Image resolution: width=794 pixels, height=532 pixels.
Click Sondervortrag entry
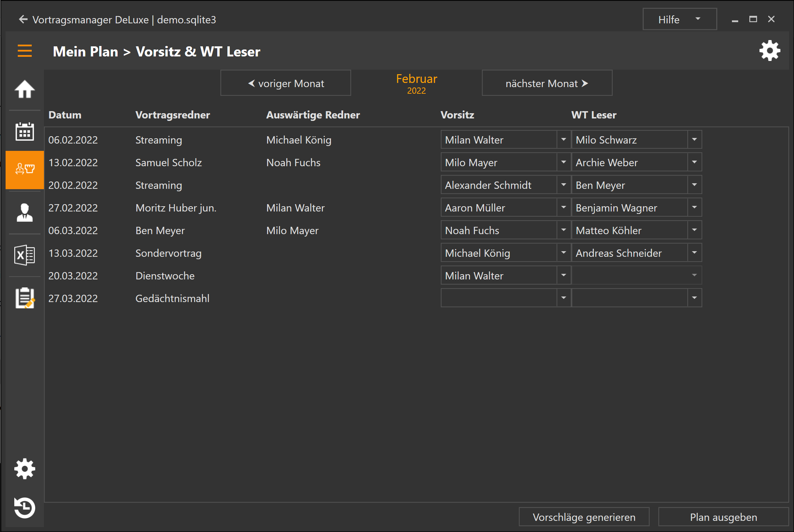[168, 253]
